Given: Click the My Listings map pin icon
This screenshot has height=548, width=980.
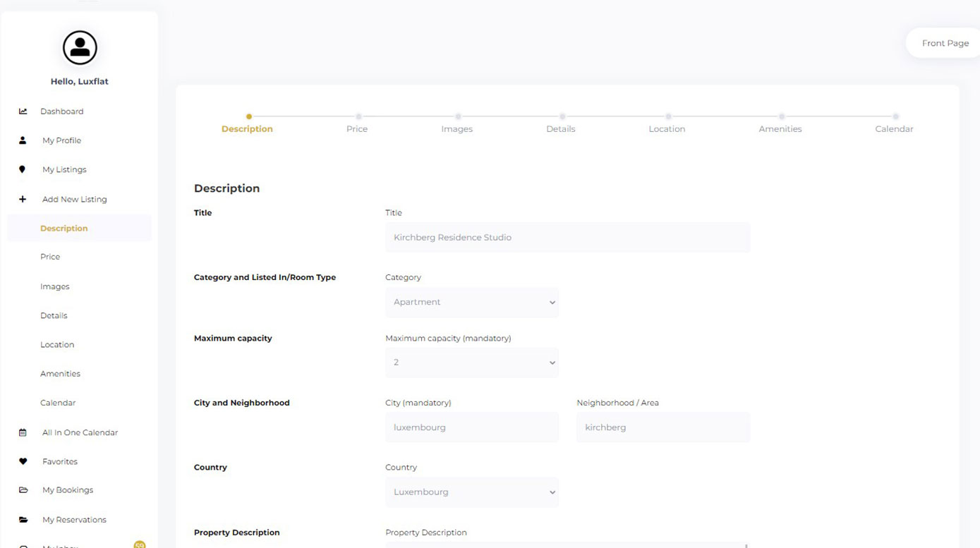Looking at the screenshot, I should click(23, 169).
